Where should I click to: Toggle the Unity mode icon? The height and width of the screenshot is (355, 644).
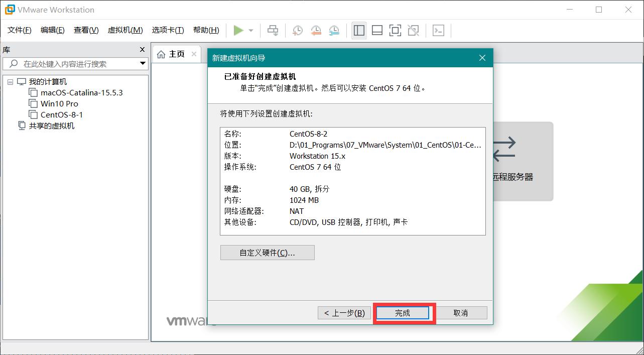(413, 31)
